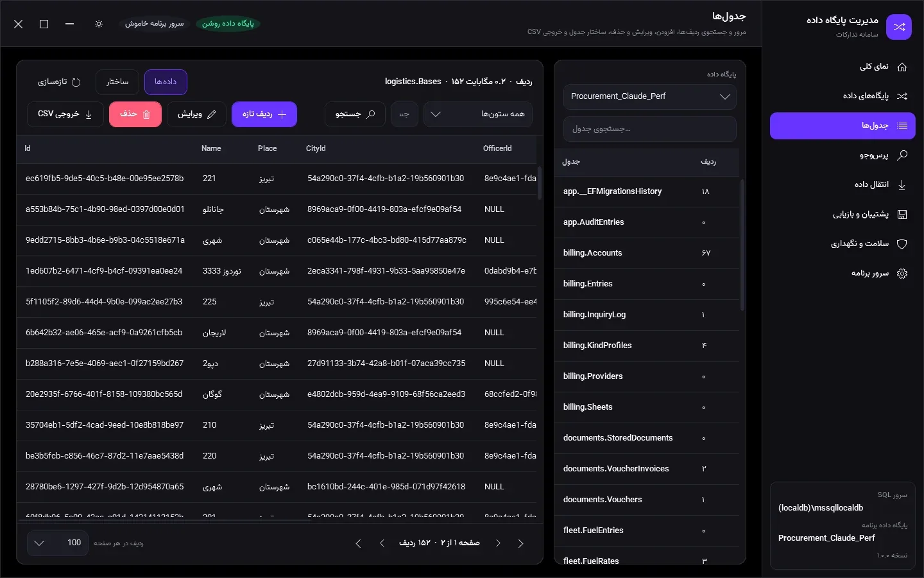
Task: Select the row with Id ec619fb5-9de5-40c5-b48e-00e95ee2578b
Action: coord(277,179)
